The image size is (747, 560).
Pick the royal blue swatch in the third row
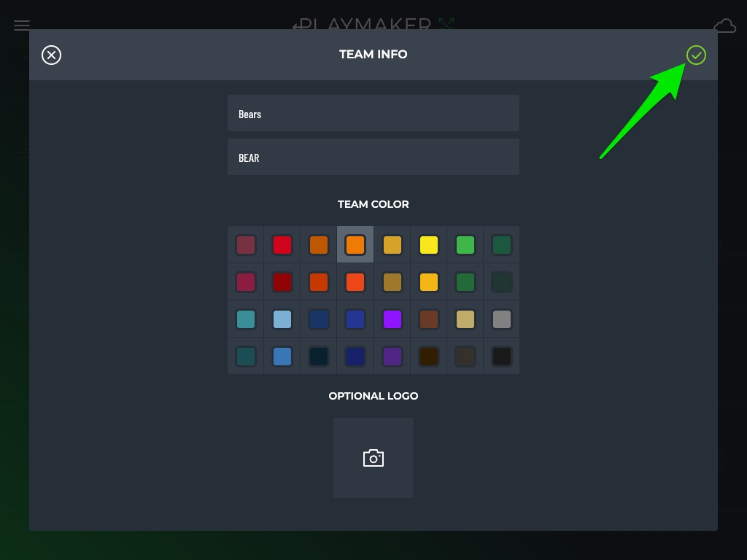355,319
